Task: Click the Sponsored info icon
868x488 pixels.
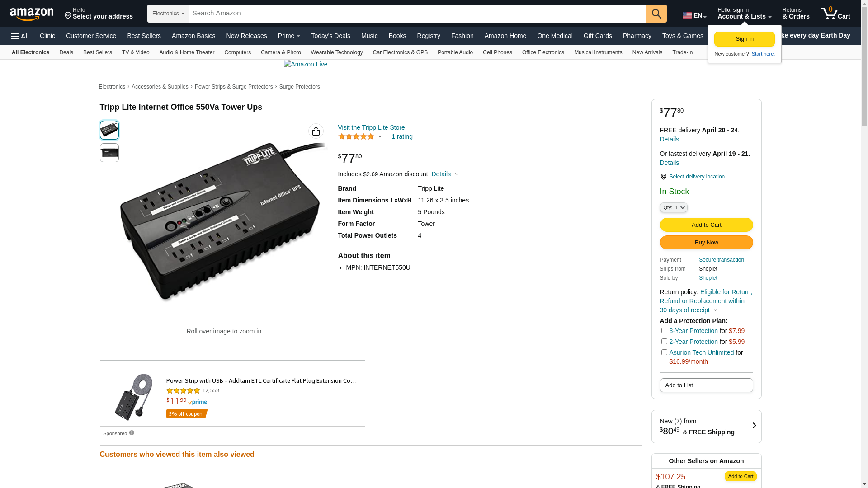Action: [x=132, y=433]
